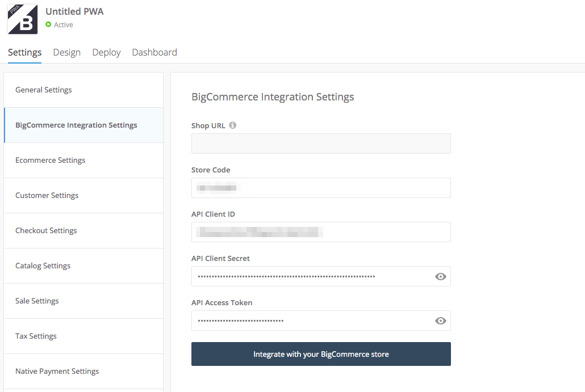Show the API Access Token using eye icon
585x392 pixels.
pyautogui.click(x=440, y=321)
